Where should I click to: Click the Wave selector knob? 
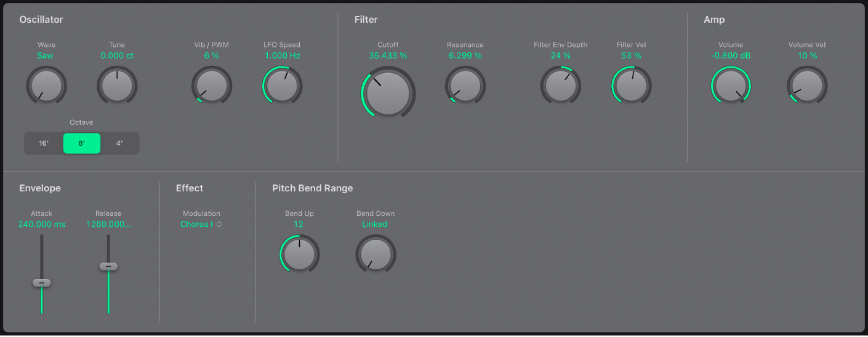click(46, 85)
